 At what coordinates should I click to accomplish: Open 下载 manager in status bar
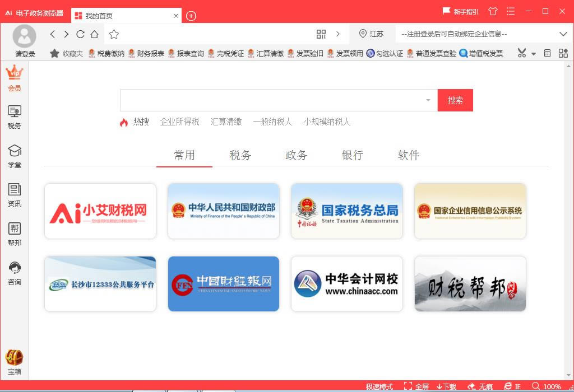point(446,386)
